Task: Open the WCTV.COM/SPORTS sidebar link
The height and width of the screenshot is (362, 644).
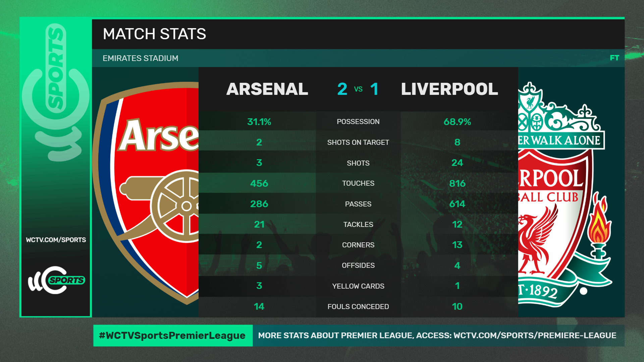Action: (56, 240)
